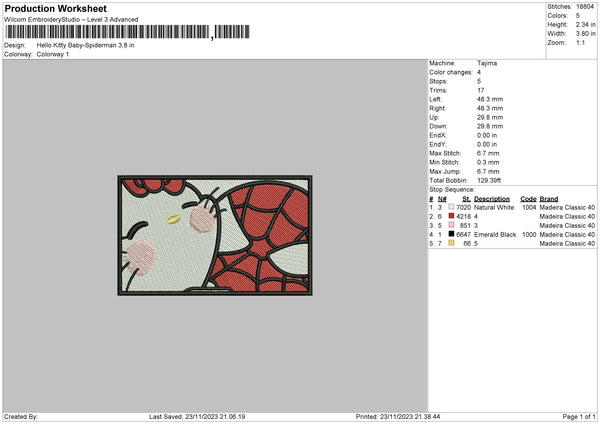This screenshot has width=600, height=424.
Task: Click the red 4218 thread color swatch
Action: tap(451, 216)
